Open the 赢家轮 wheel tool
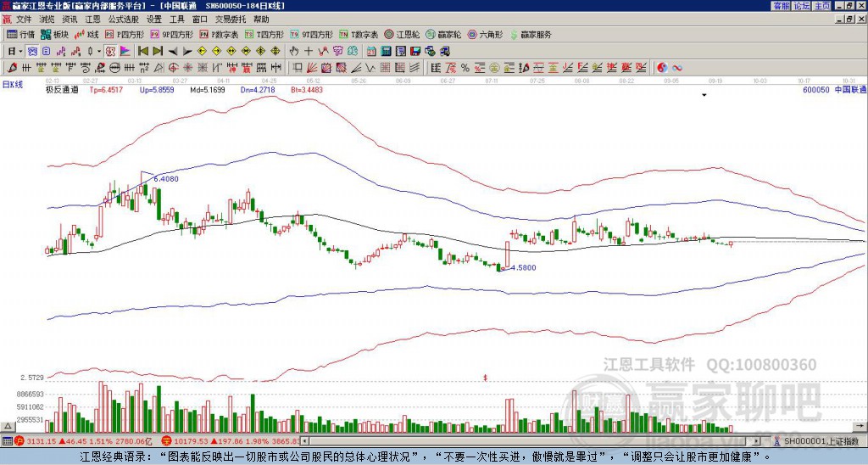868x465 pixels. click(444, 34)
